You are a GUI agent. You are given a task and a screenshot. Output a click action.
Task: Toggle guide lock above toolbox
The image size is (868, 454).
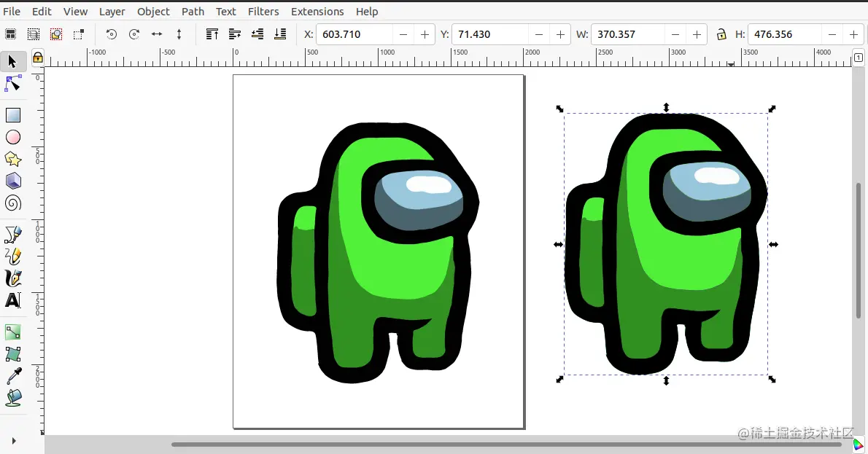click(38, 57)
